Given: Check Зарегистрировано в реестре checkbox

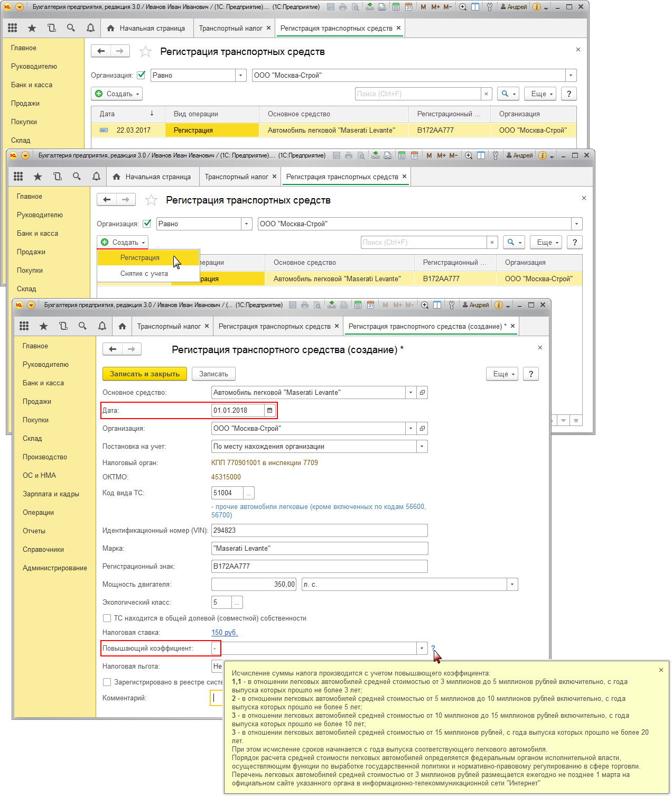Looking at the screenshot, I should coord(107,682).
